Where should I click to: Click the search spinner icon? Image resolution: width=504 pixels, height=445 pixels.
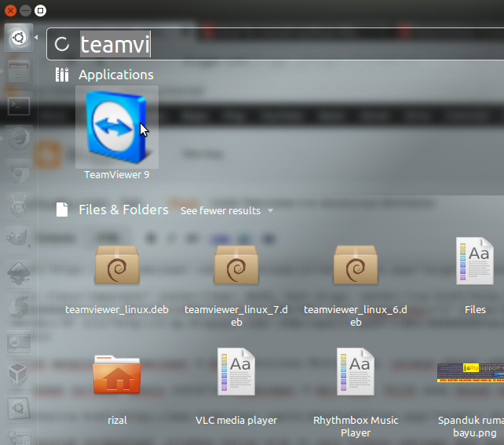click(62, 44)
